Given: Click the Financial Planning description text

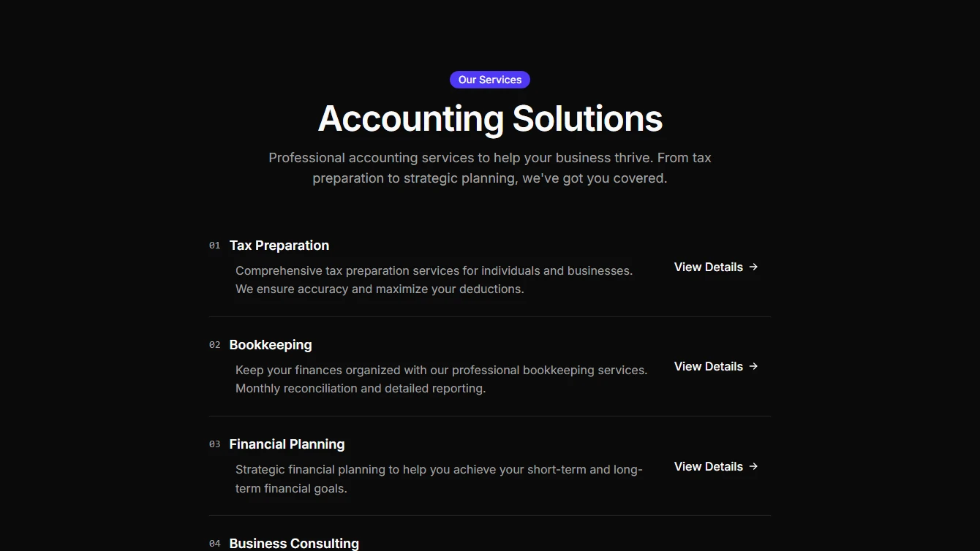Looking at the screenshot, I should tap(439, 479).
